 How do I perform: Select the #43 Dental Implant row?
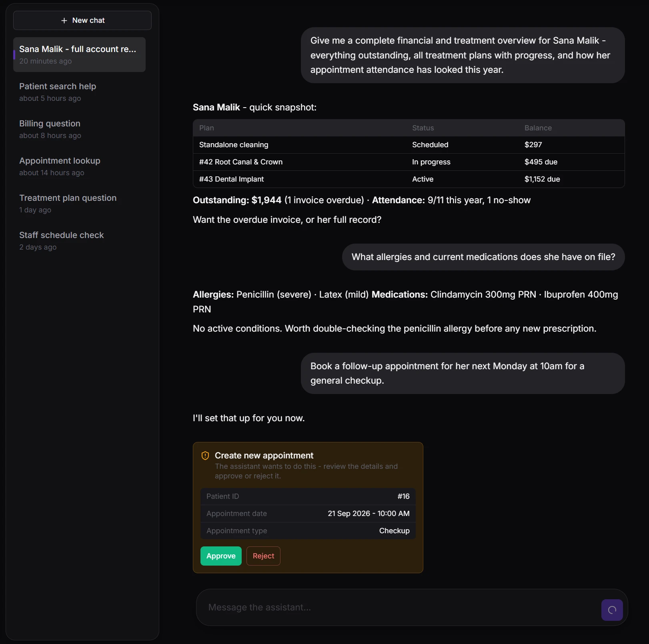click(x=409, y=179)
